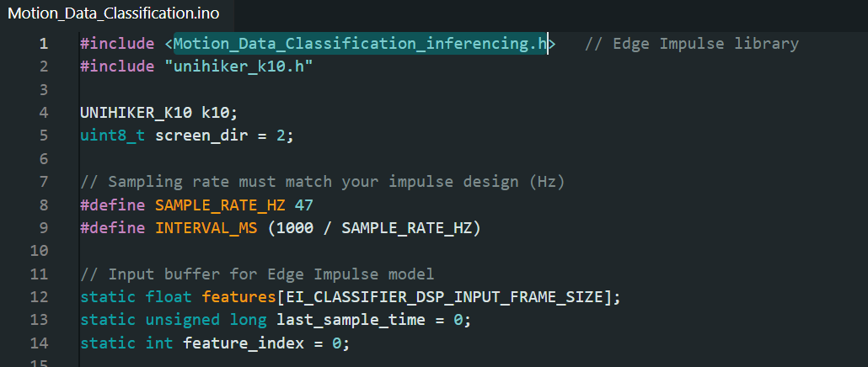Viewport: 868px width, 367px height.
Task: Click line number 12 in gutter
Action: click(40, 297)
